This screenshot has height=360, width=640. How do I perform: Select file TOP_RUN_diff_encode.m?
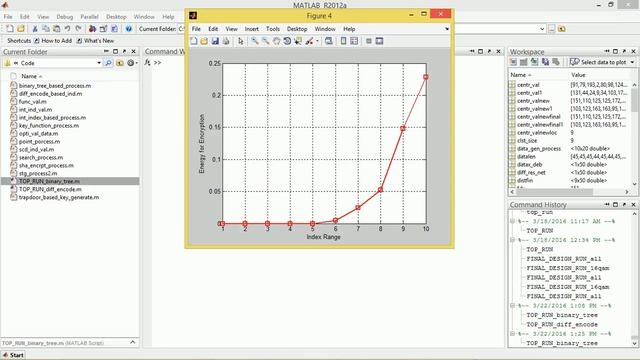pyautogui.click(x=50, y=189)
